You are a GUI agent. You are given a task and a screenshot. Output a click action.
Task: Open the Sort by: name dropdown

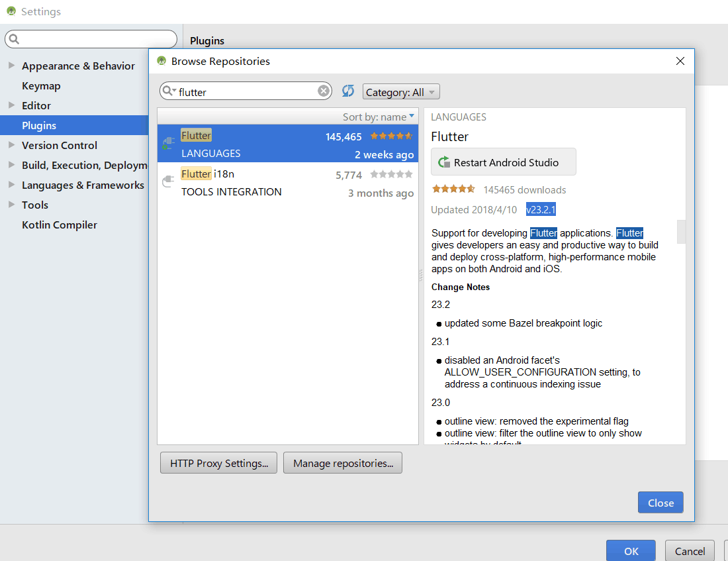pyautogui.click(x=379, y=117)
